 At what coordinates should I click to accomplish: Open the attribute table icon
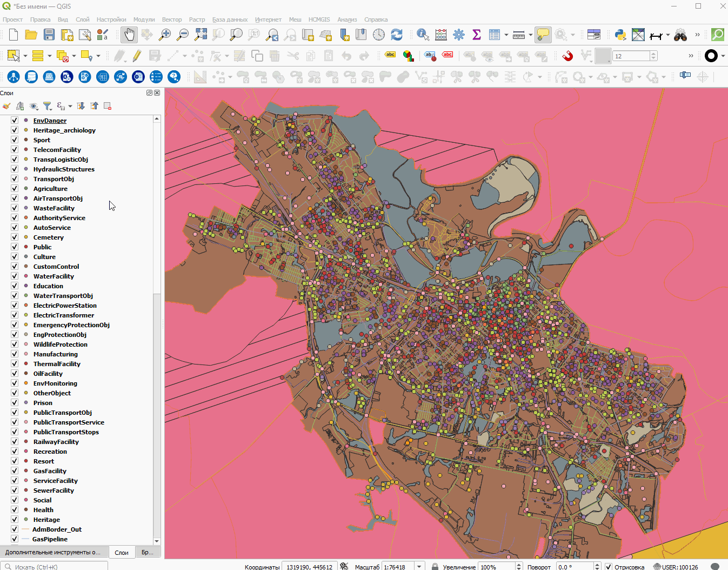pos(494,35)
